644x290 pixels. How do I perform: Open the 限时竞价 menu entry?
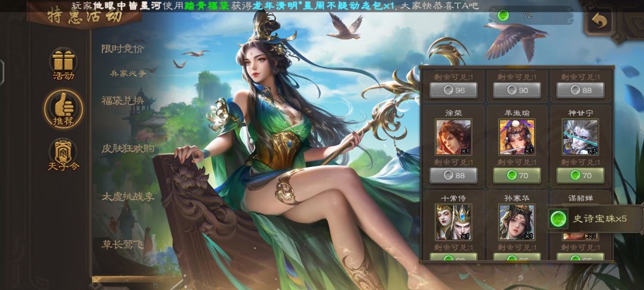[122, 49]
